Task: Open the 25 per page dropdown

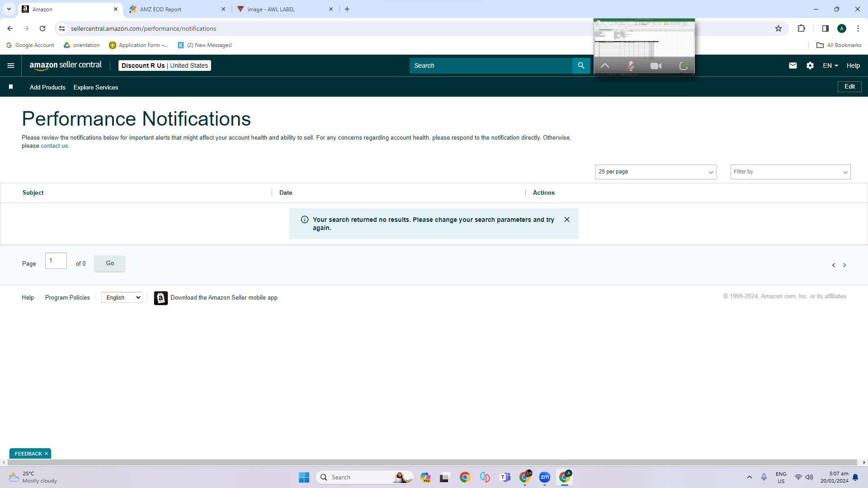Action: (656, 172)
